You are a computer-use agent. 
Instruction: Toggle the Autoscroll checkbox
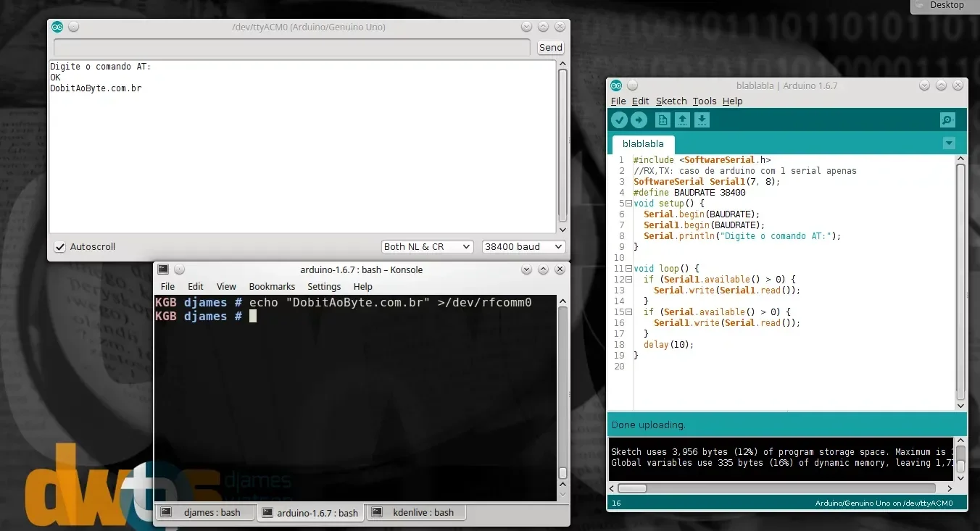coord(60,247)
